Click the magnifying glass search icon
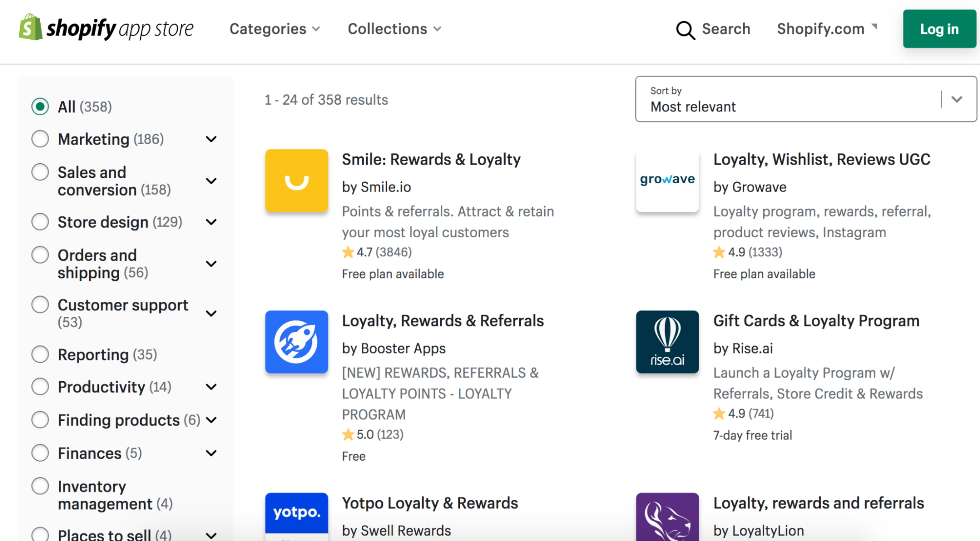 point(685,30)
